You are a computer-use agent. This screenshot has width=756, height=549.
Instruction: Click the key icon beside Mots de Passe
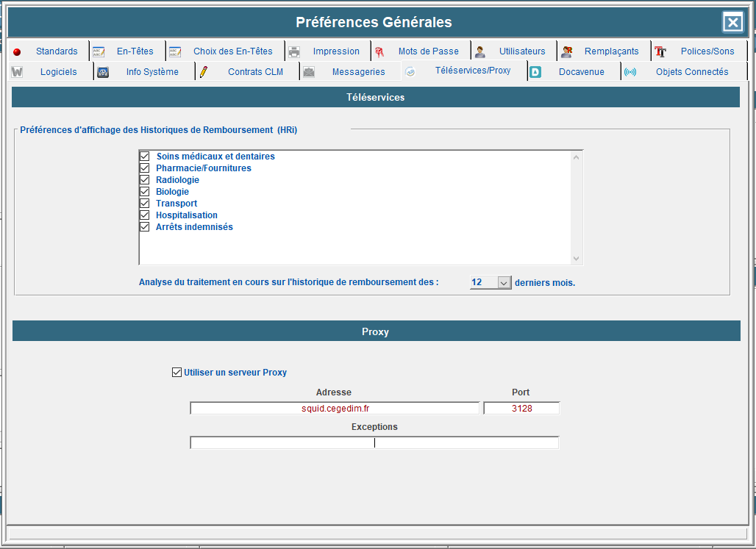[379, 52]
